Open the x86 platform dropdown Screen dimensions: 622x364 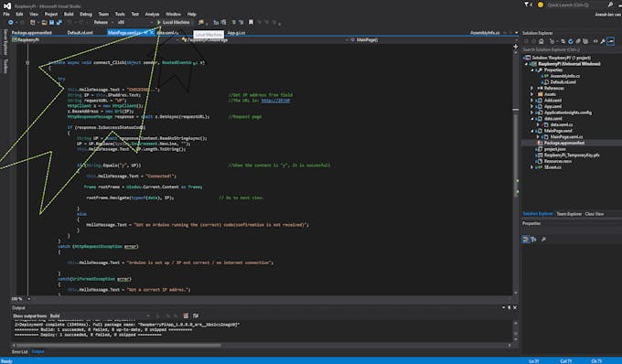[134, 22]
